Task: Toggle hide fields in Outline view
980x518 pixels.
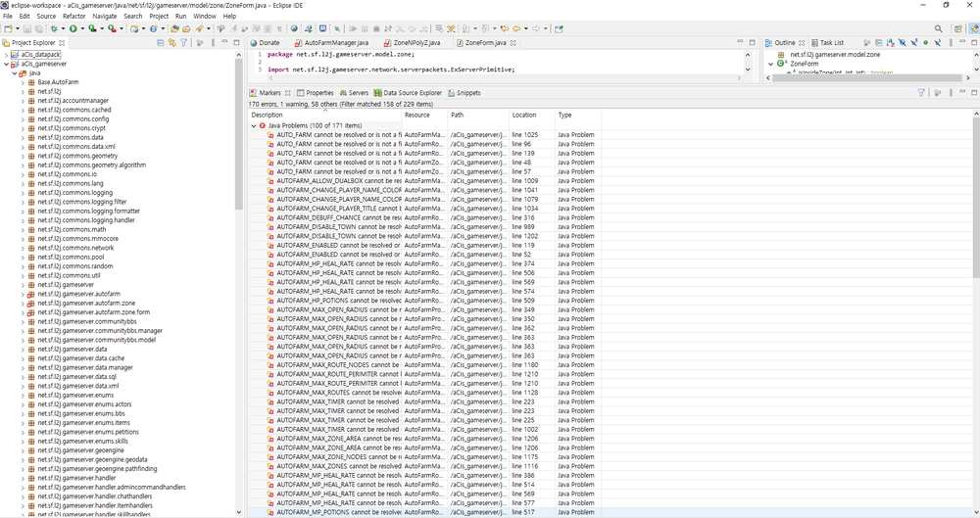Action: pos(900,43)
